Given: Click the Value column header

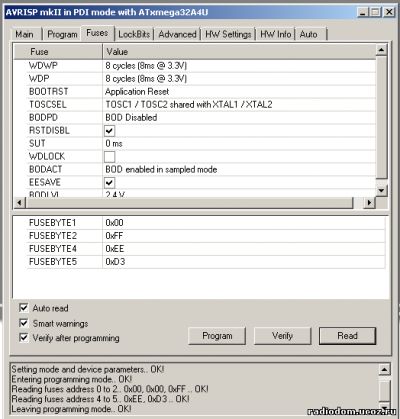Looking at the screenshot, I should tap(239, 52).
